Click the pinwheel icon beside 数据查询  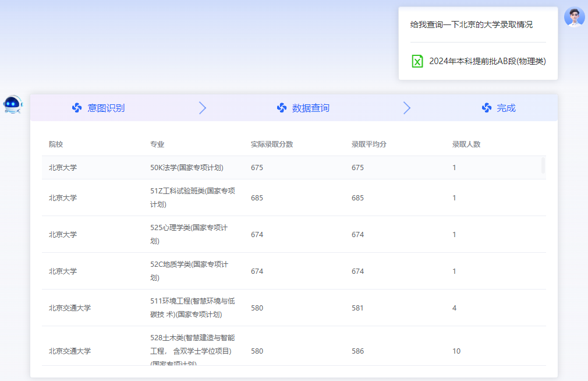(282, 108)
